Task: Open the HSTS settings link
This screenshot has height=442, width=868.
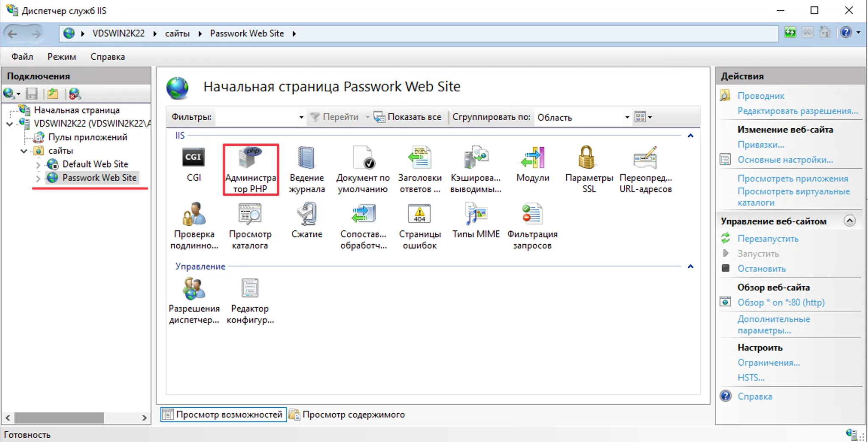Action: (x=751, y=378)
